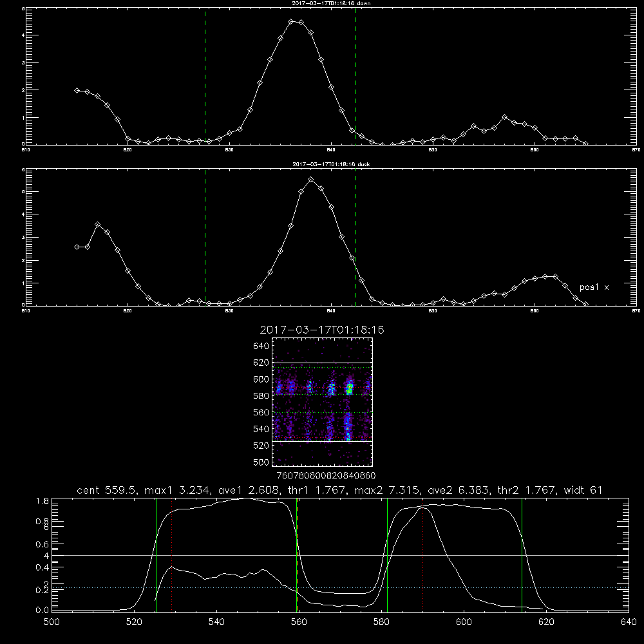Select the 'widt 61' width value
The width and height of the screenshot is (644, 644).
(x=583, y=490)
